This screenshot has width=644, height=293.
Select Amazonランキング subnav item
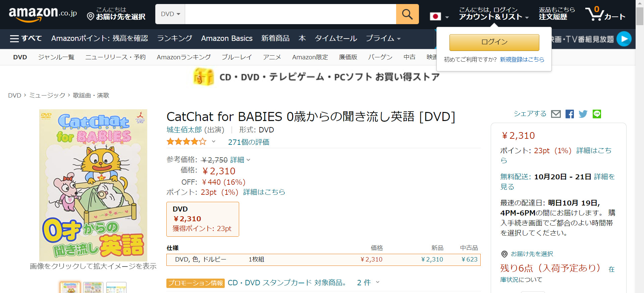click(x=184, y=57)
